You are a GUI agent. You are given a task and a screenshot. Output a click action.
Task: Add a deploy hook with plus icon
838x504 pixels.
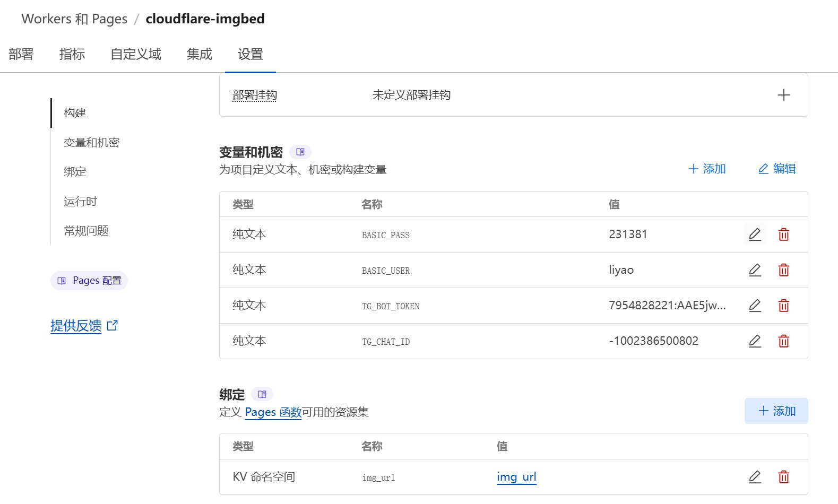[x=783, y=95]
